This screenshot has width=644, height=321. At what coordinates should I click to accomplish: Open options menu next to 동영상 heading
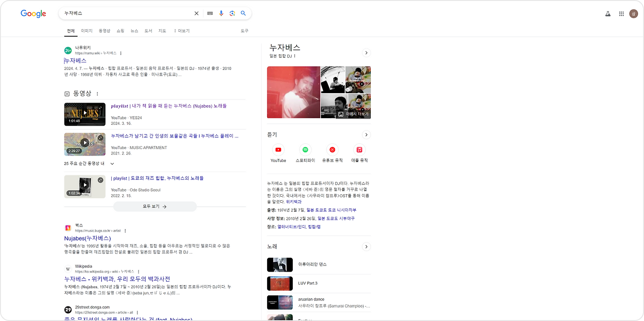pyautogui.click(x=98, y=94)
